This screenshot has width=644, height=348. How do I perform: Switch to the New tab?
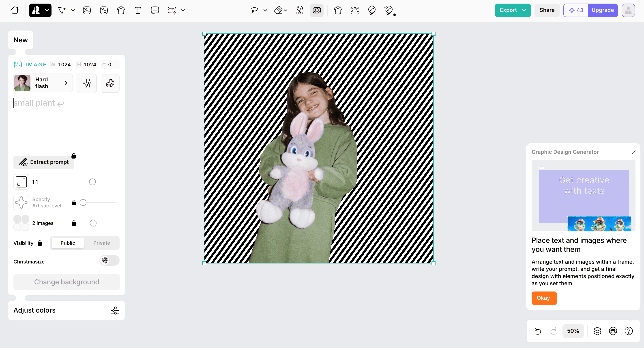click(21, 40)
